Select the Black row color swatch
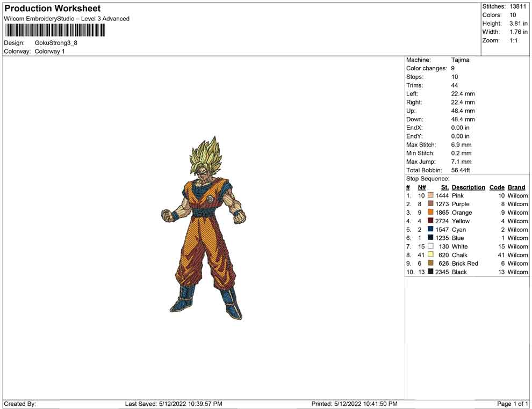The image size is (532, 409). 430,272
